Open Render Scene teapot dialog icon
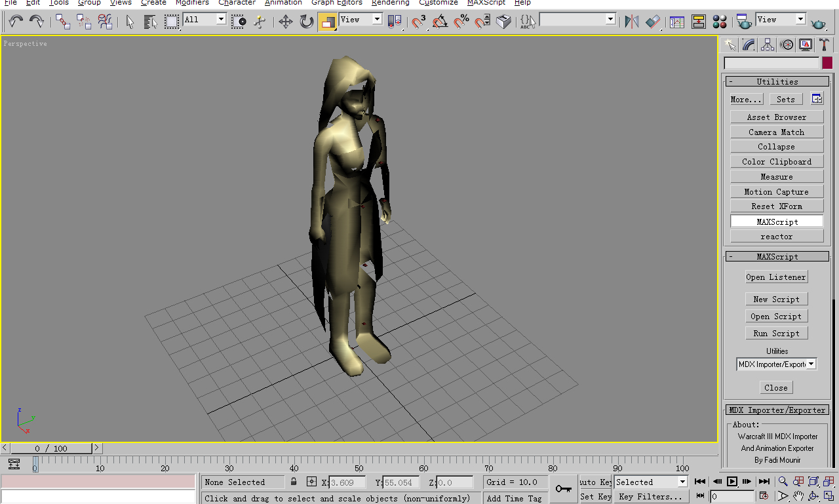 coord(744,22)
